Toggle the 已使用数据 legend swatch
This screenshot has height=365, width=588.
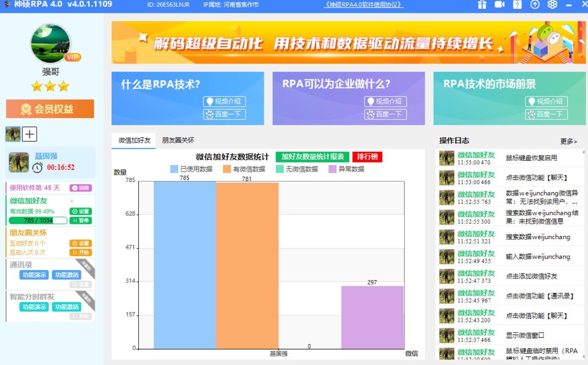point(174,169)
